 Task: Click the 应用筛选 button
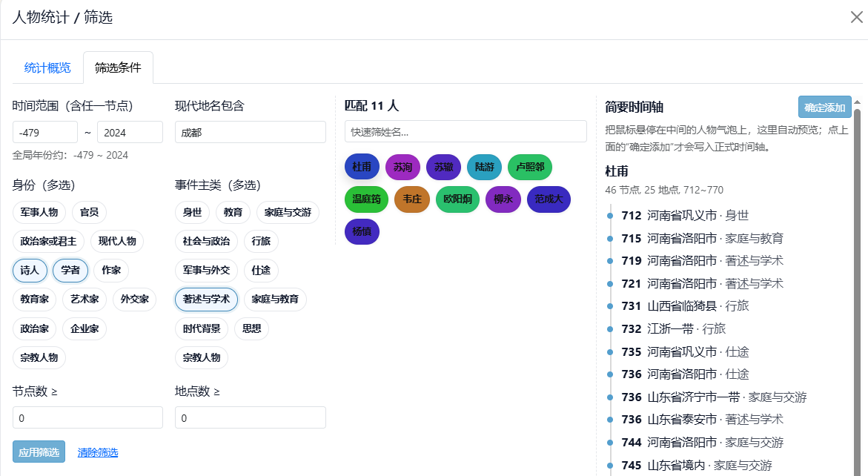tap(39, 452)
